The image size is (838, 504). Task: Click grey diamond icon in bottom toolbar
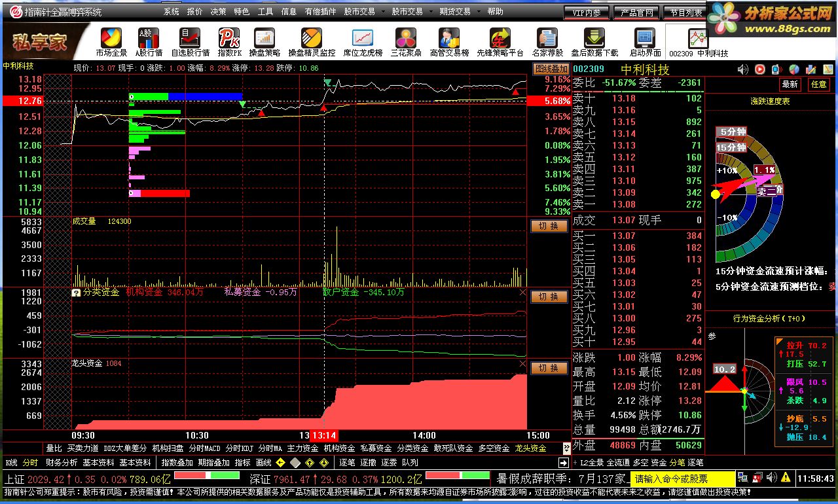click(295, 463)
